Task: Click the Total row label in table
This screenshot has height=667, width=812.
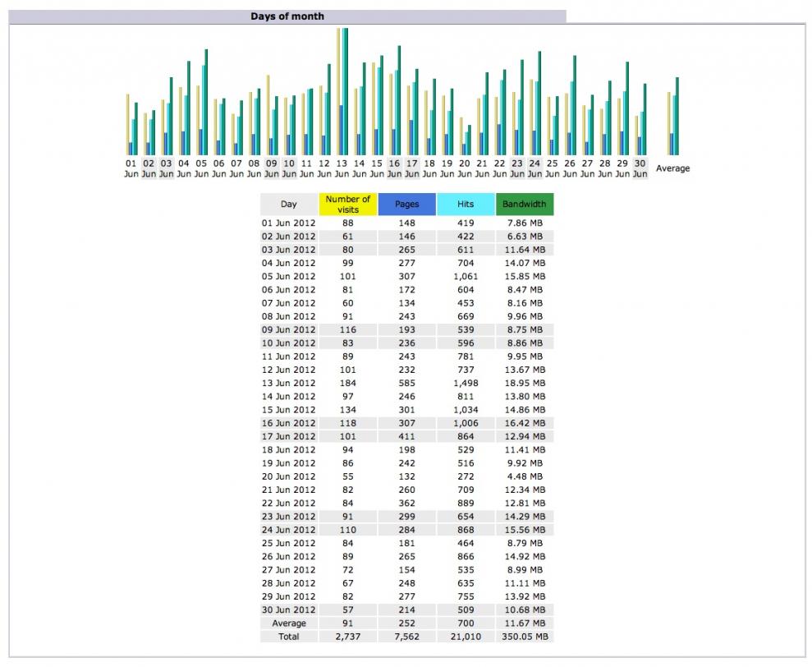Action: 288,637
